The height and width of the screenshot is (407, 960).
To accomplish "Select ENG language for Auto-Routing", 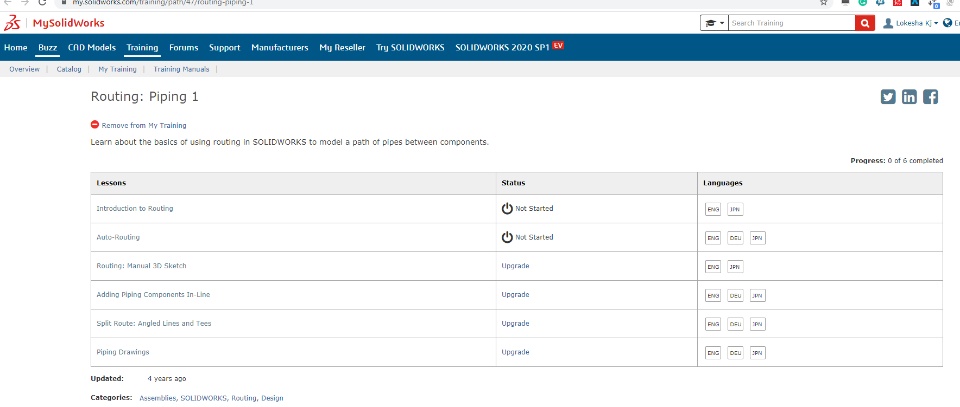I will pos(713,238).
